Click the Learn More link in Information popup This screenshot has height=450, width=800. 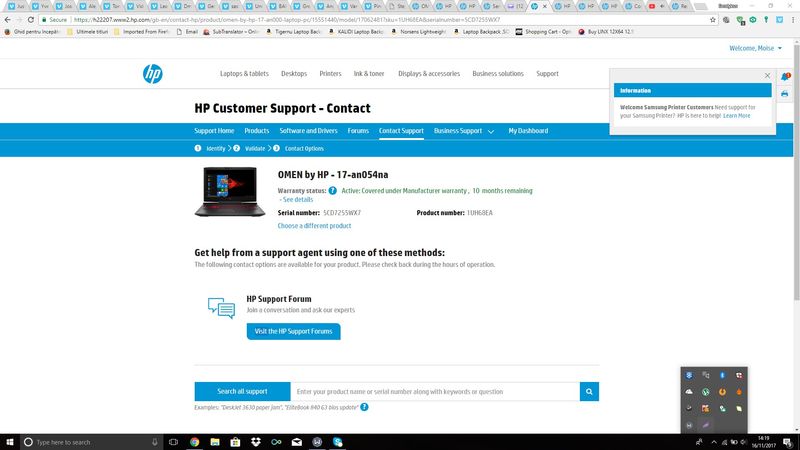click(736, 116)
